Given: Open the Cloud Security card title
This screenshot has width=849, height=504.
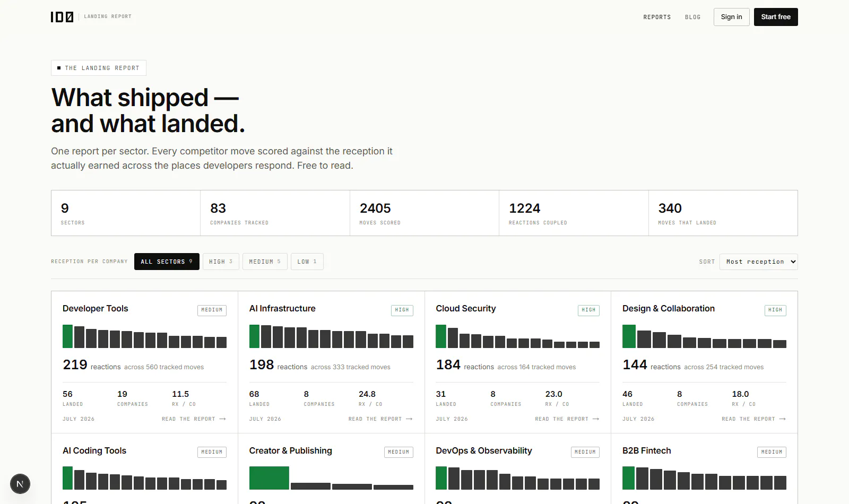Looking at the screenshot, I should [466, 309].
